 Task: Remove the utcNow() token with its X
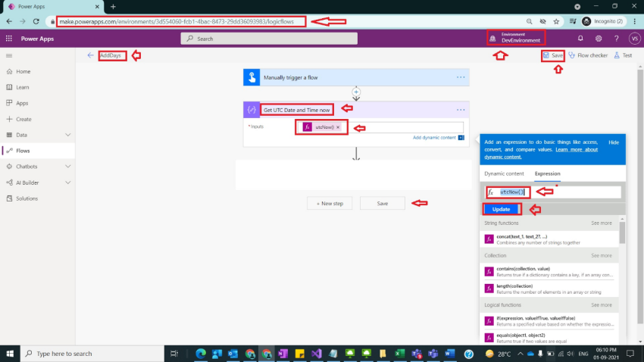coord(338,127)
